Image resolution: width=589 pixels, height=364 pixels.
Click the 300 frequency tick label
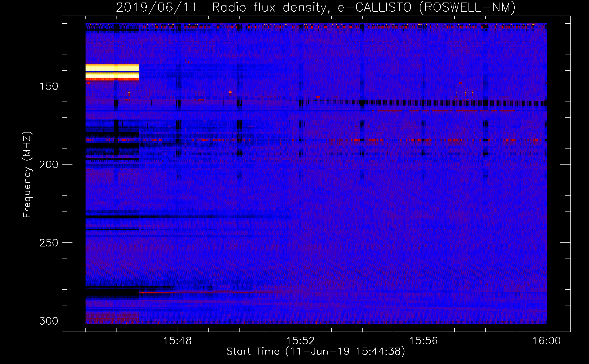tap(49, 321)
